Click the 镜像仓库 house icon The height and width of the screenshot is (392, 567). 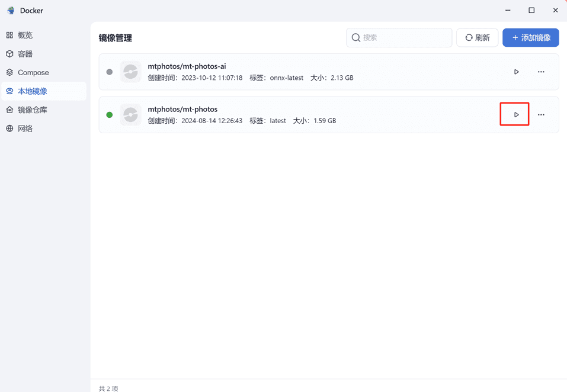click(9, 110)
